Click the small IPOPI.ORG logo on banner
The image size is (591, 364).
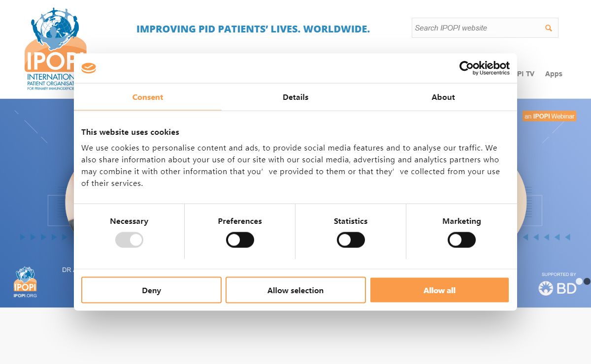point(25,282)
